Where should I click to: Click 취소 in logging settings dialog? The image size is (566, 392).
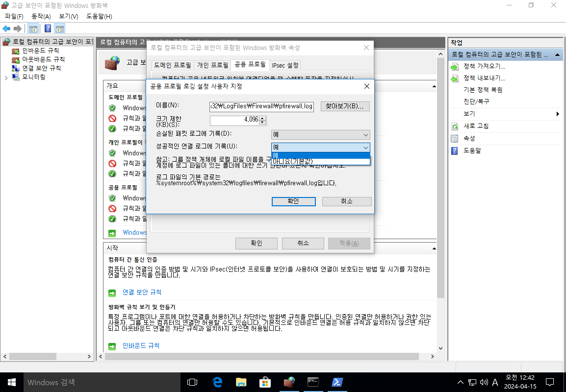[347, 201]
